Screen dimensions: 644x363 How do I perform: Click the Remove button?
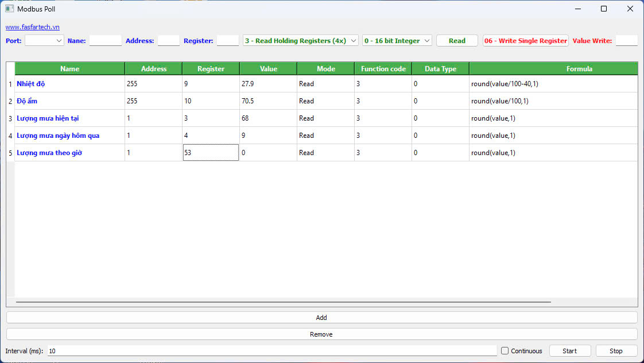click(x=321, y=334)
